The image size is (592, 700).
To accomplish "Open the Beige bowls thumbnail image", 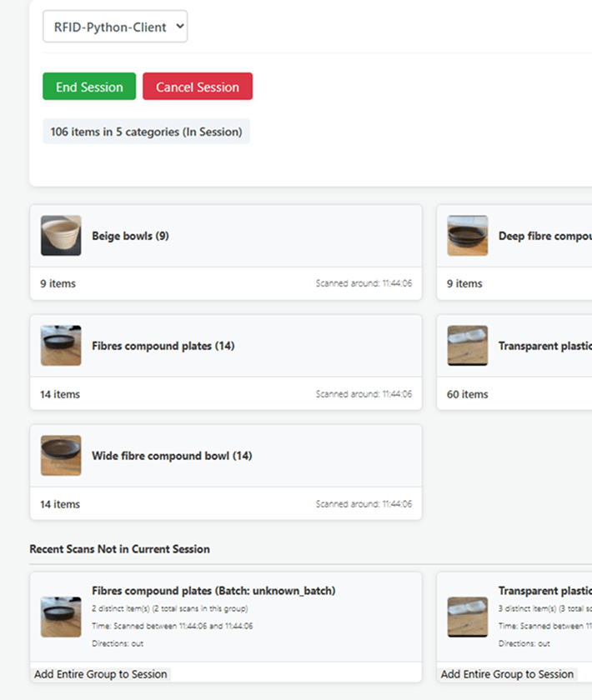I will 61,236.
